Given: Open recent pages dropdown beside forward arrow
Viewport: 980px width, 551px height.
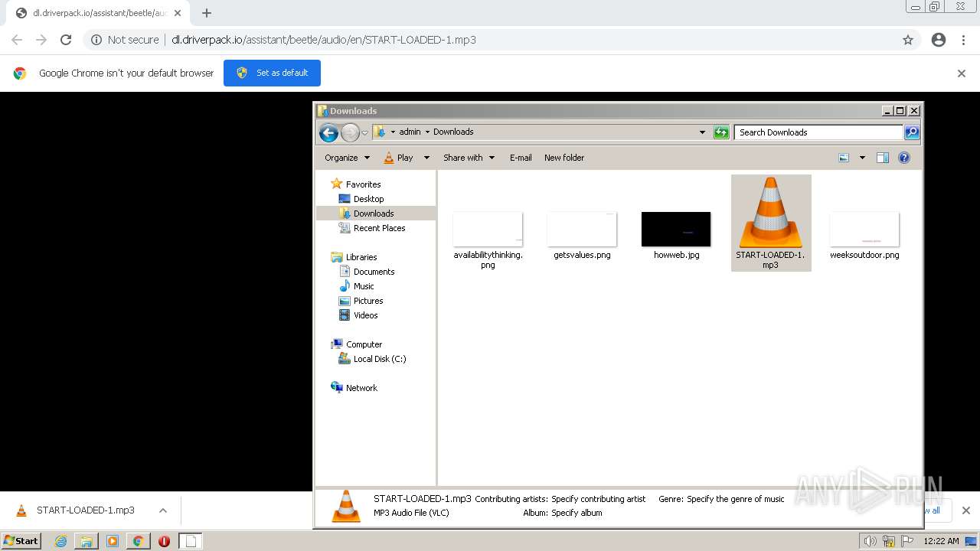Looking at the screenshot, I should [364, 132].
